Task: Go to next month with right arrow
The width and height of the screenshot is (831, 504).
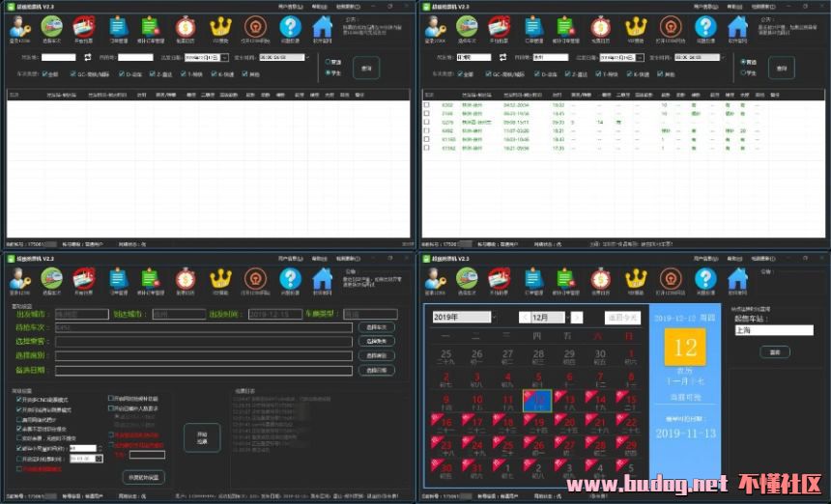Action: pyautogui.click(x=577, y=317)
